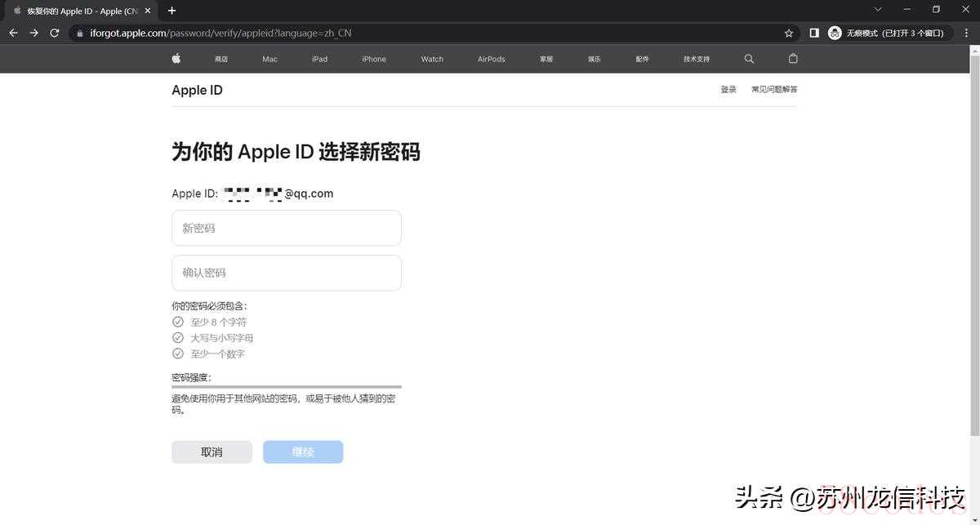980x525 pixels.
Task: Click the Apple ID header title
Action: click(197, 91)
